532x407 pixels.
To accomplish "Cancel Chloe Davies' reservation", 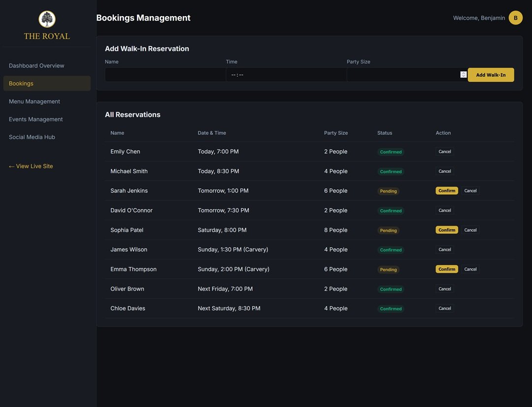I will click(444, 309).
